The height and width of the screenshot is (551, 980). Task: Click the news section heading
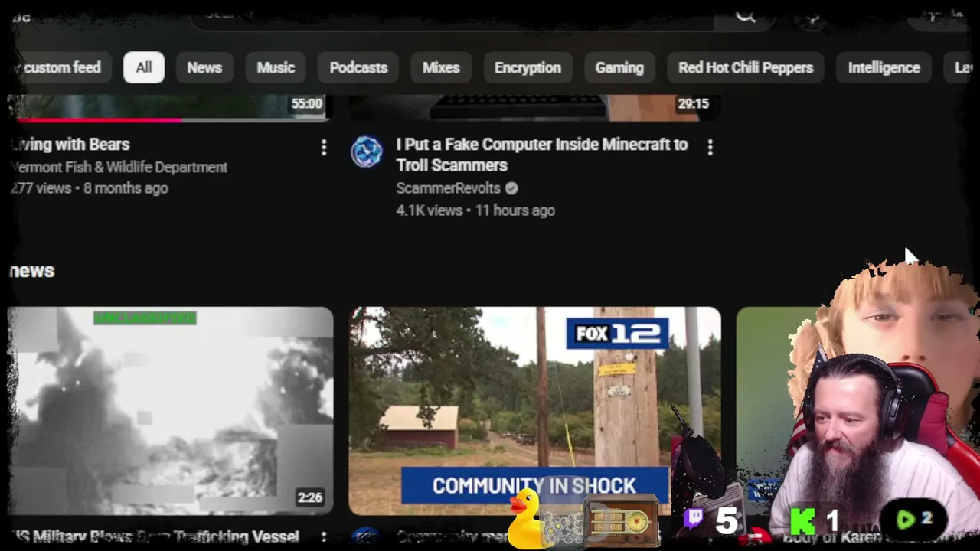pyautogui.click(x=32, y=271)
